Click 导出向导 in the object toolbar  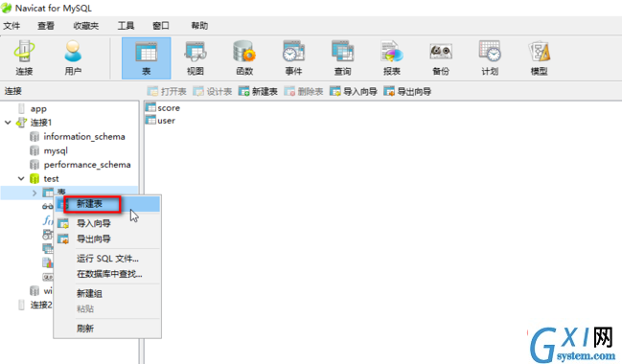tap(407, 92)
